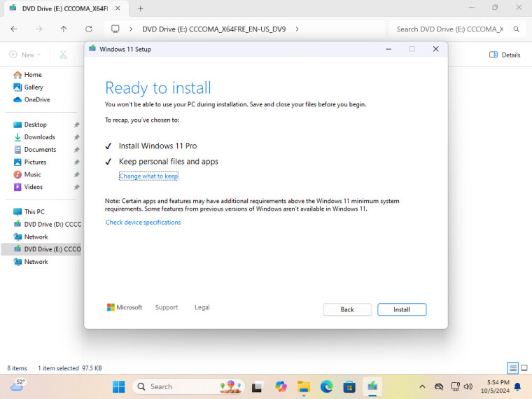Image resolution: width=532 pixels, height=399 pixels.
Task: Unpin Downloads using its pin icon
Action: [77, 137]
